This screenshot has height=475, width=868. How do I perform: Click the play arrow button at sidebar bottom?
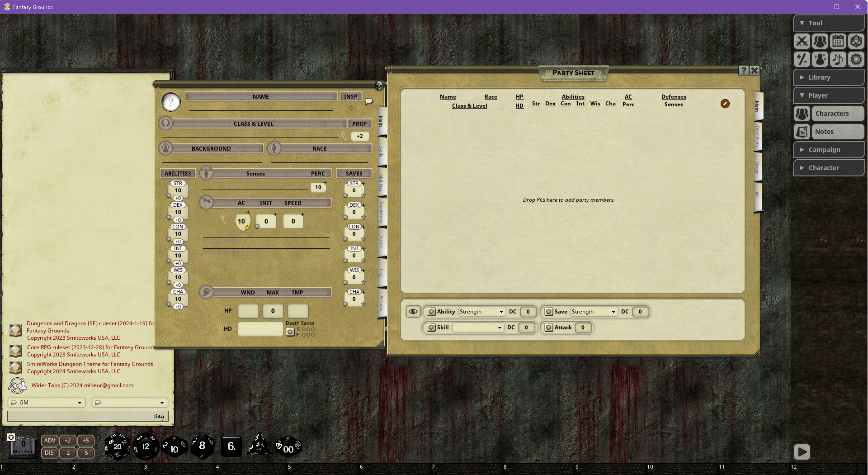pyautogui.click(x=802, y=451)
